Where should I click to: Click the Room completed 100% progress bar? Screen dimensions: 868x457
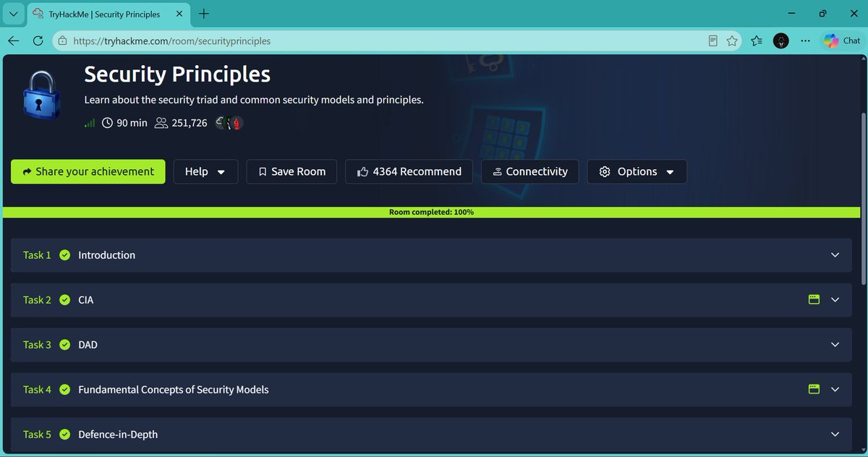click(x=431, y=212)
